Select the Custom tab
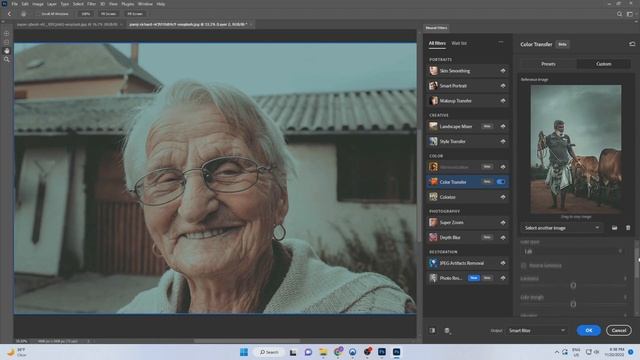Viewport: 640px width, 360px height. pyautogui.click(x=604, y=64)
